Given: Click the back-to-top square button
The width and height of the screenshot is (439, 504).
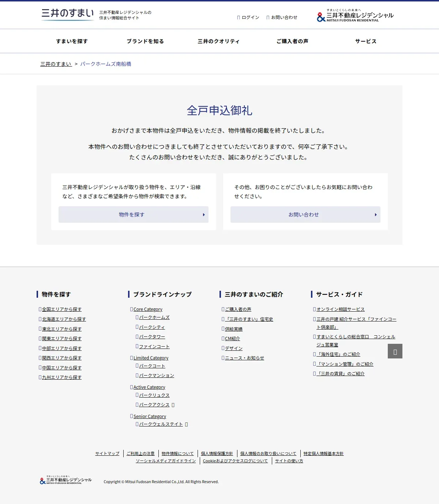Looking at the screenshot, I should coord(395,351).
